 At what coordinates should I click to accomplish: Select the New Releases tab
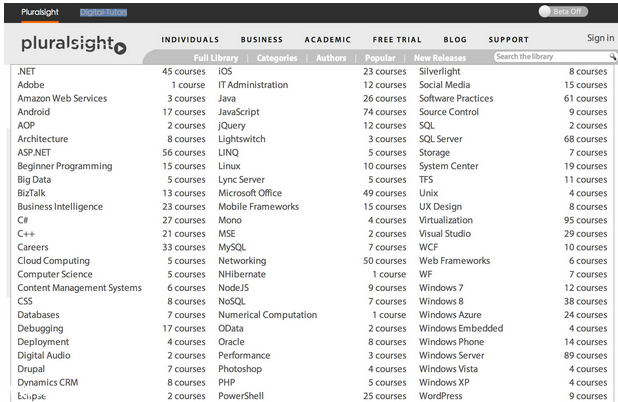pyautogui.click(x=440, y=58)
